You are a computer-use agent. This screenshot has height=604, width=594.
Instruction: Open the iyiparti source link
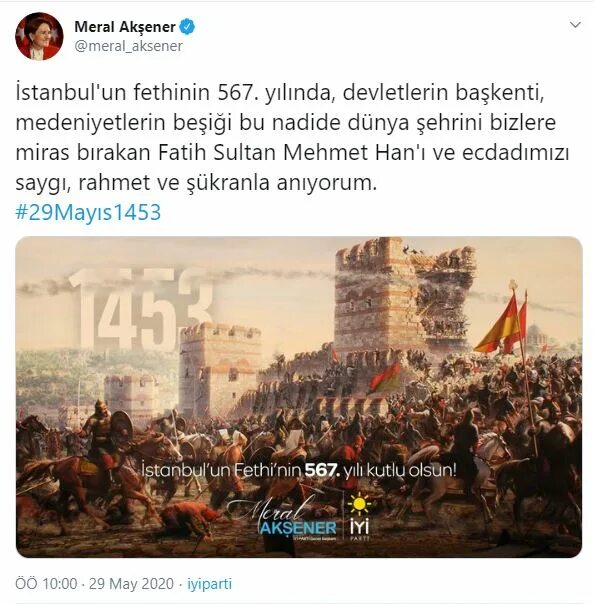(x=210, y=584)
